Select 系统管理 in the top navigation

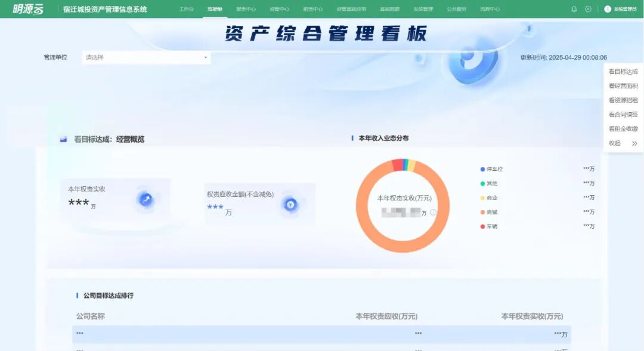423,9
